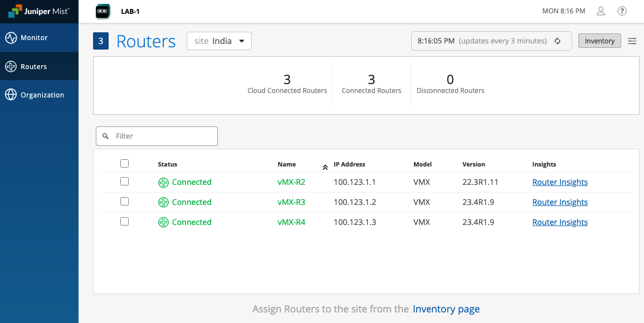The height and width of the screenshot is (323, 644).
Task: Open table column settings icon
Action: (632, 41)
